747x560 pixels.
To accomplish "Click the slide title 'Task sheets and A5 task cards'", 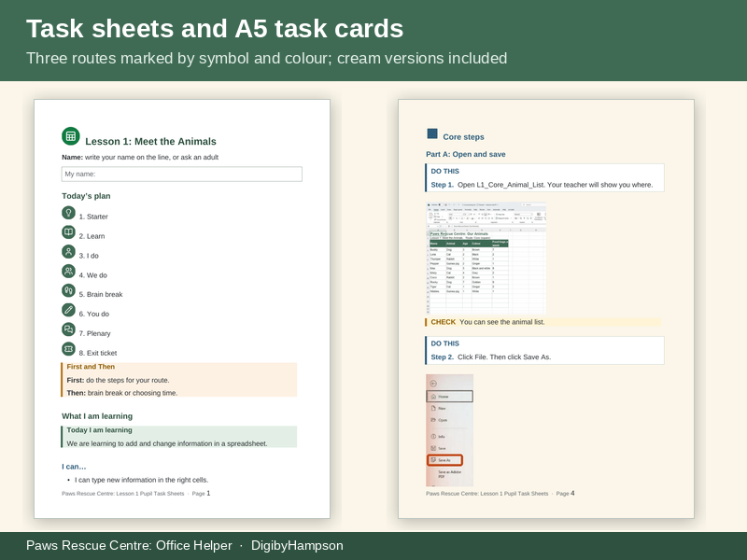I will tap(215, 29).
